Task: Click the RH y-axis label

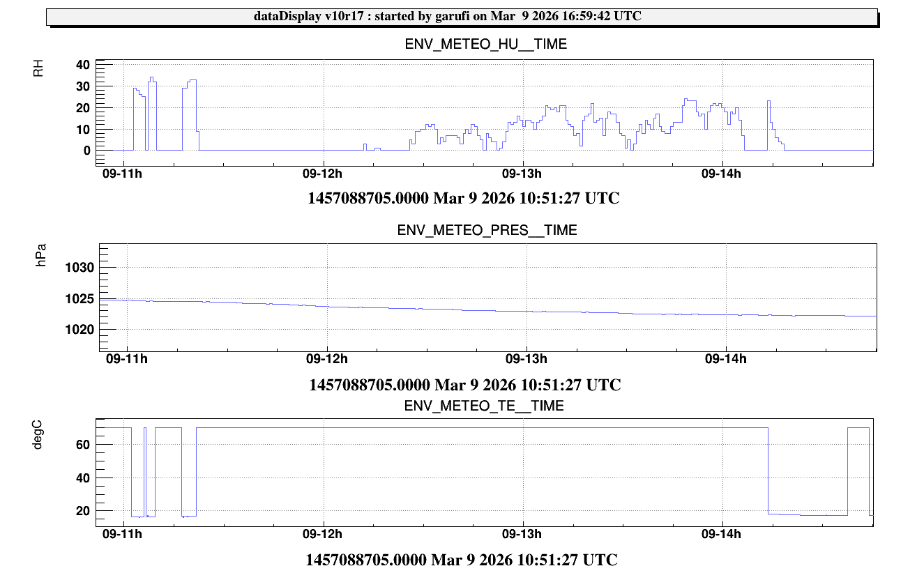Action: pos(38,68)
